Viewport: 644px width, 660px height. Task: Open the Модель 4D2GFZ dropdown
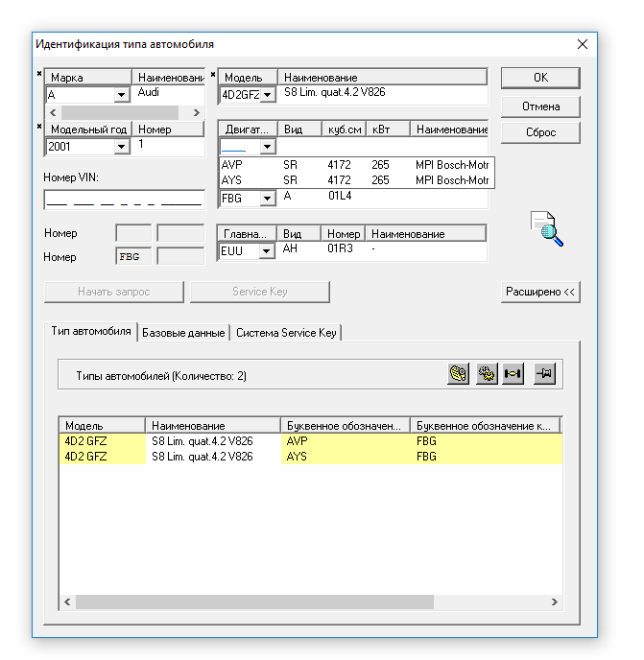point(267,95)
